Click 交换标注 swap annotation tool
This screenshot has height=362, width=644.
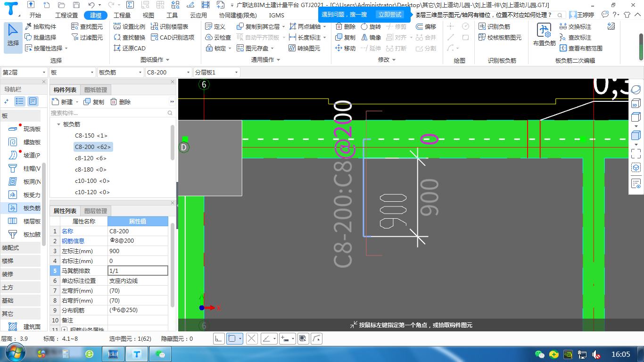coord(576,26)
